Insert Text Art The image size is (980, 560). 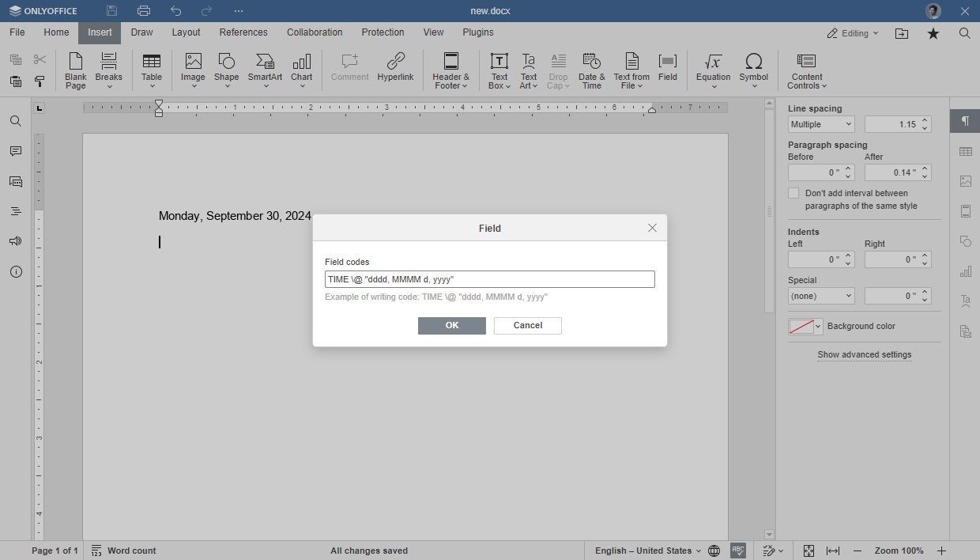click(x=529, y=71)
